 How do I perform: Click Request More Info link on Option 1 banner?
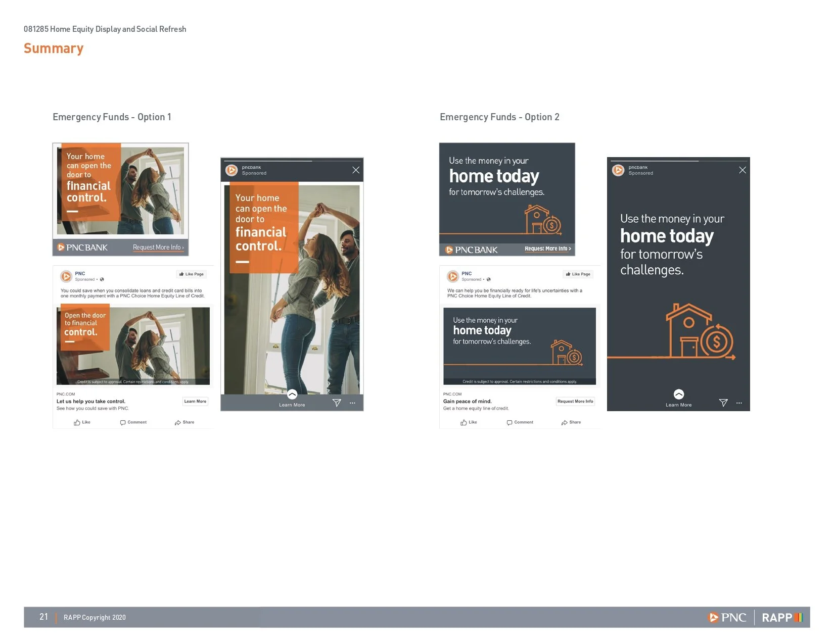coord(158,247)
